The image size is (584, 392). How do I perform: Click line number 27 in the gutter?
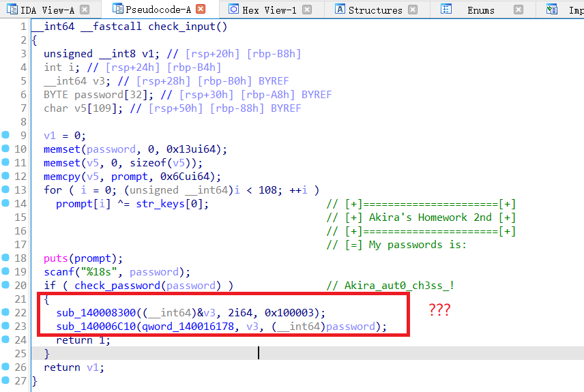pos(20,381)
